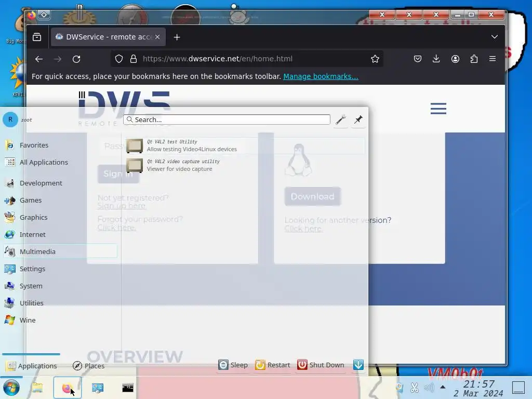Launch Qt V4L2 test Utility
Viewport: 532px width, 399px height.
pyautogui.click(x=245, y=145)
